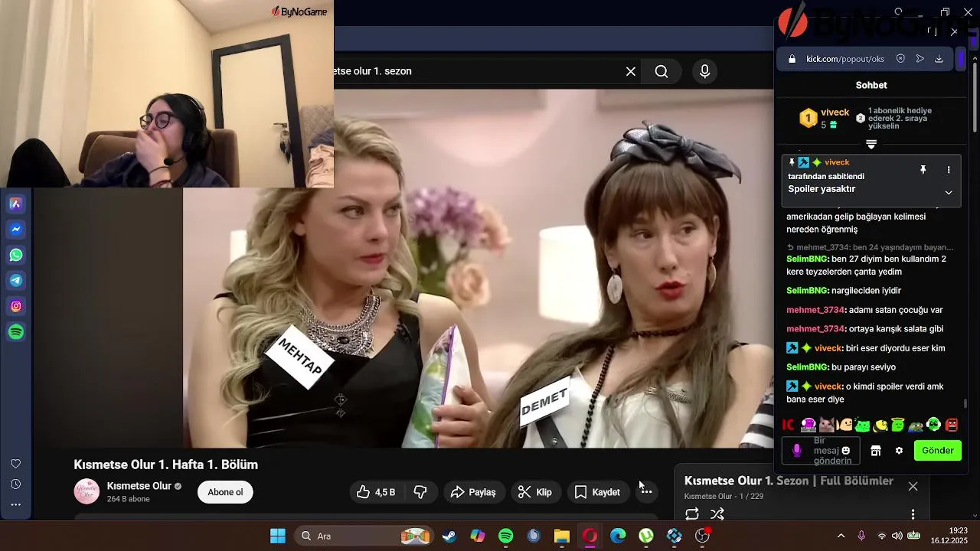Save the video with Kaydet
The height and width of the screenshot is (551, 980).
(x=597, y=492)
